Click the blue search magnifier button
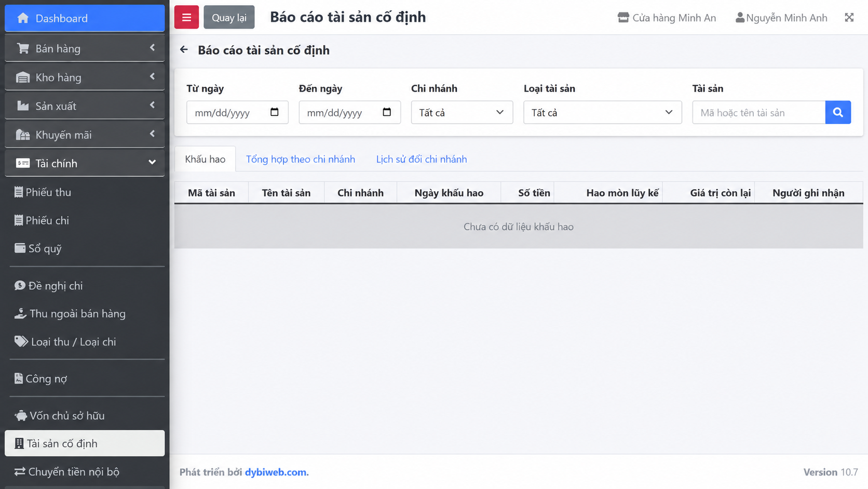The image size is (868, 489). coord(838,112)
